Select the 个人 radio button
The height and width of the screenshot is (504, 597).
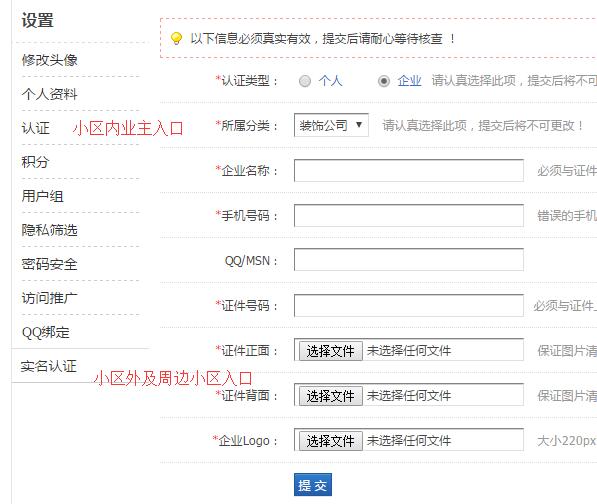305,81
